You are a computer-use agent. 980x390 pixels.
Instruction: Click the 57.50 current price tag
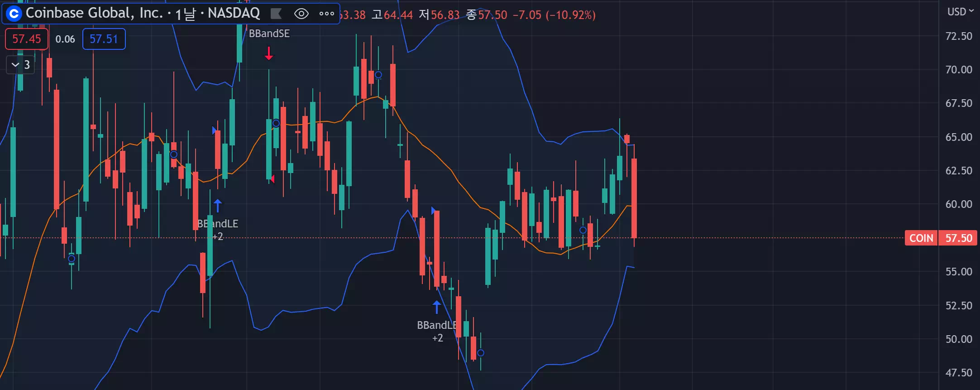tap(958, 238)
